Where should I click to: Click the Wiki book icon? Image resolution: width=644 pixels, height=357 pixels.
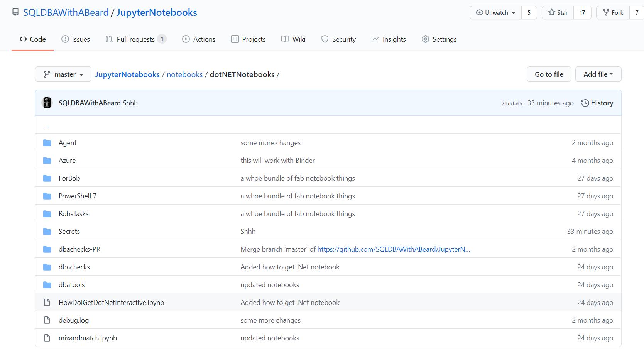[285, 39]
